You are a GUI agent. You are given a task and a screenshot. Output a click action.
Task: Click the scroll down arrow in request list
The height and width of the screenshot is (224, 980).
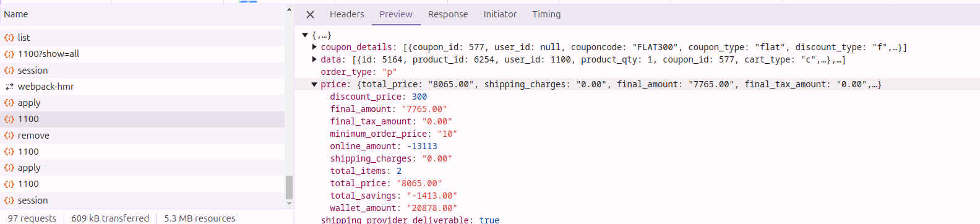coord(289,204)
